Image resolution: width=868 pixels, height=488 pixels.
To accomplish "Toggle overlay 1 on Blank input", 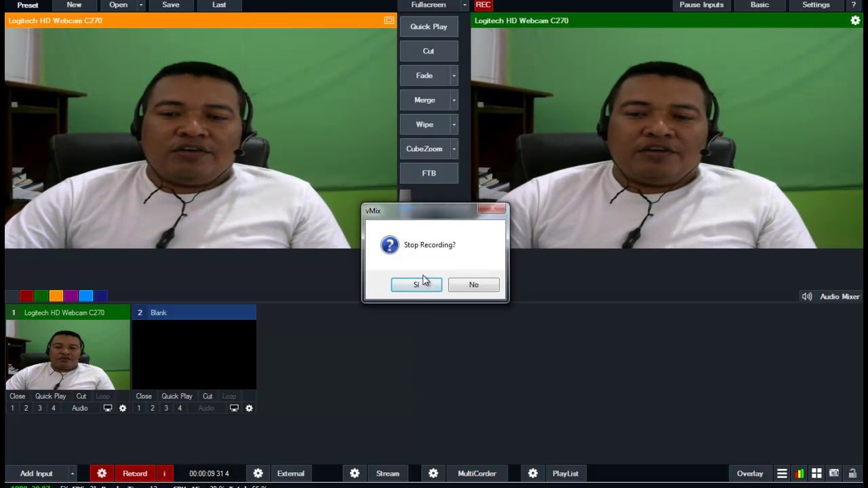I will pos(139,408).
